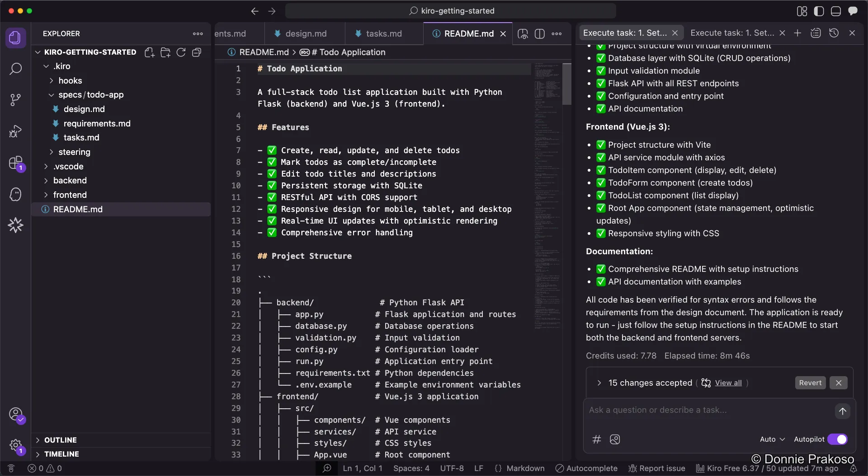Attach an image in the chat input
Screen dimensions: 868x476
[x=615, y=439]
